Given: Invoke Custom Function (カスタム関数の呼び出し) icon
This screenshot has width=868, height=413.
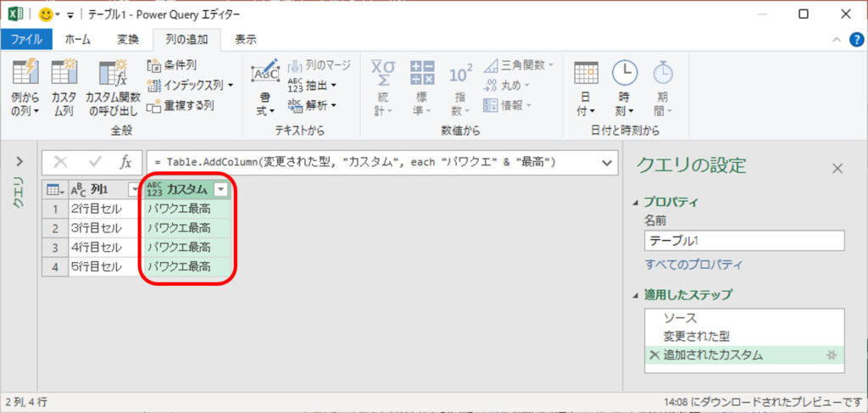Looking at the screenshot, I should click(x=113, y=73).
